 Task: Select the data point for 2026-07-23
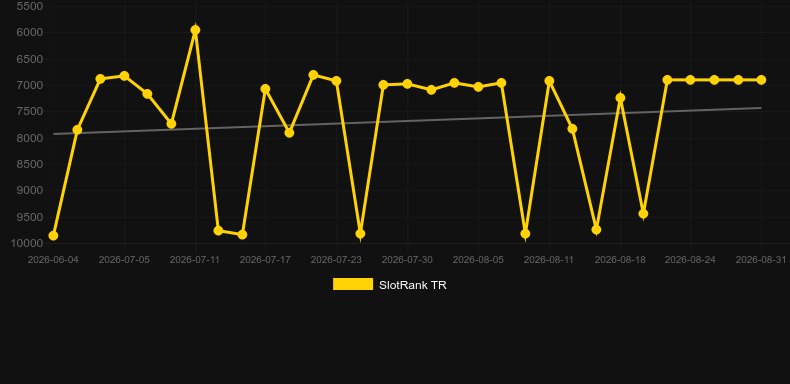337,81
